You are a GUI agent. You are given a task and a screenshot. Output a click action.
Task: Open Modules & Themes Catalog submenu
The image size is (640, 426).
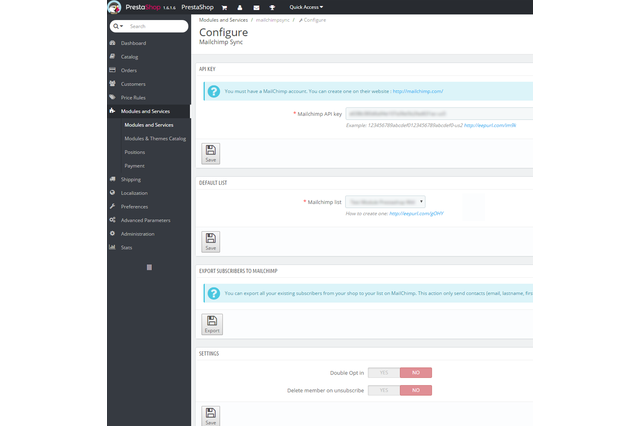click(x=155, y=138)
